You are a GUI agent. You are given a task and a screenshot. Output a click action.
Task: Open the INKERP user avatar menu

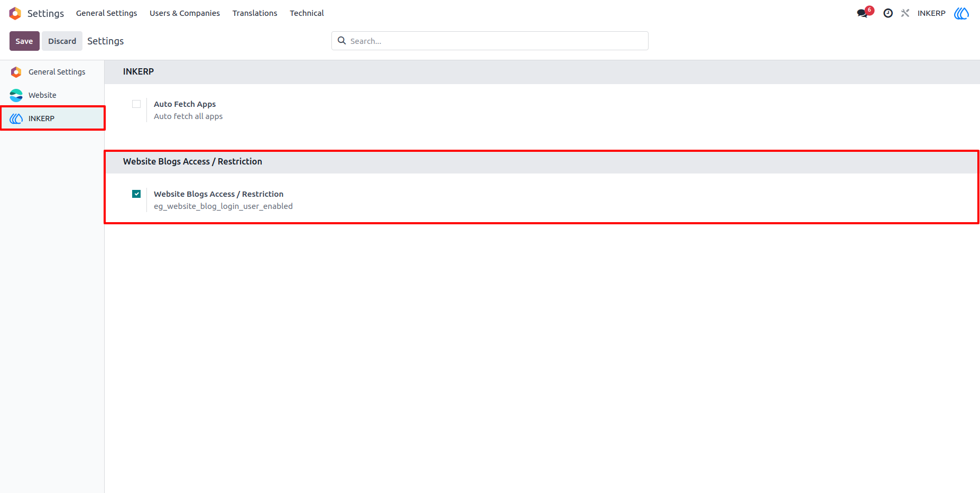point(961,13)
